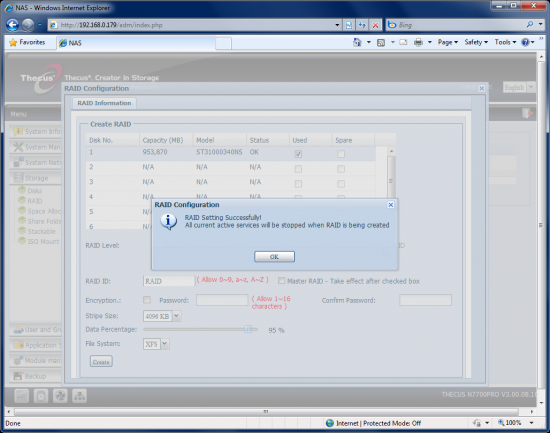Click the Refresh page icon
Image resolution: width=550 pixels, height=433 pixels.
(x=362, y=25)
